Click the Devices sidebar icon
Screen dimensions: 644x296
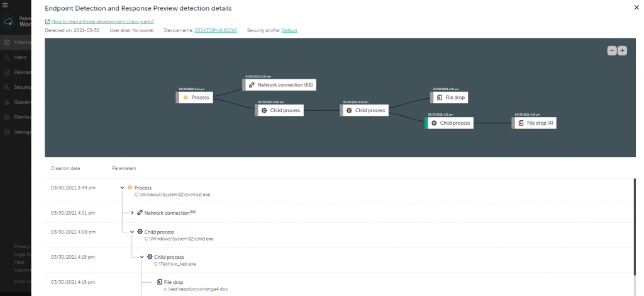click(x=6, y=72)
